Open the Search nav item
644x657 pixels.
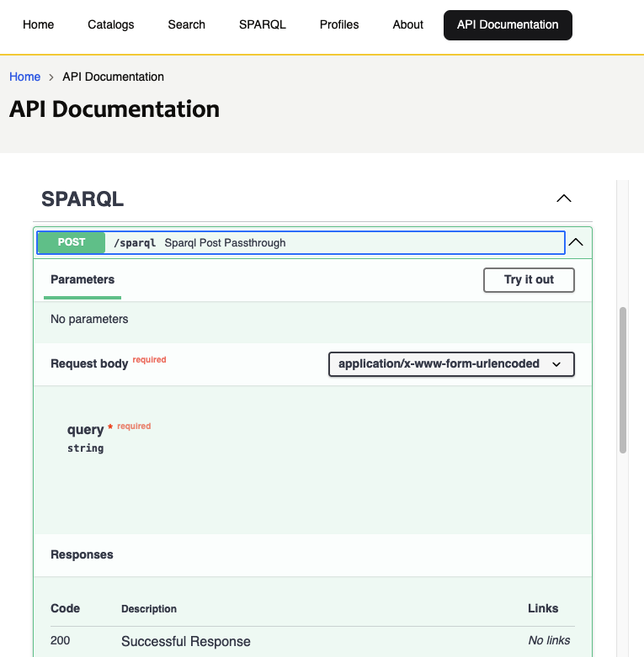pyautogui.click(x=186, y=25)
